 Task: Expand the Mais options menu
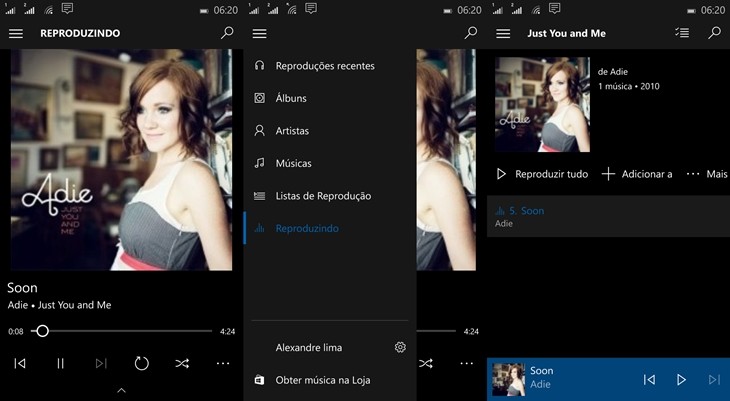point(707,174)
